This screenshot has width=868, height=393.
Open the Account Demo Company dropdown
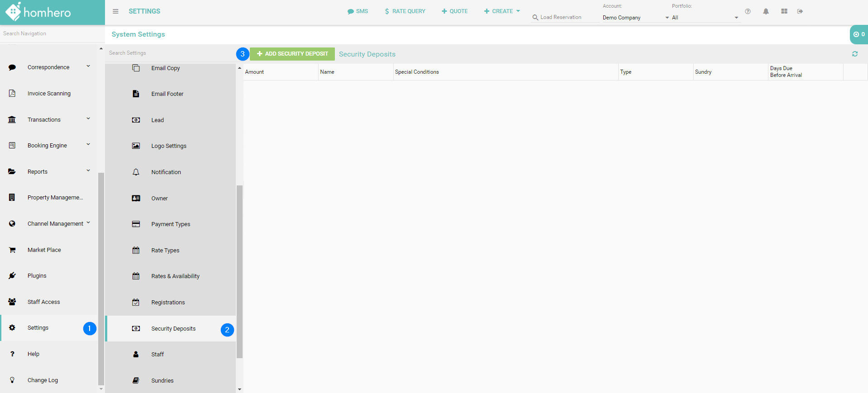pyautogui.click(x=635, y=18)
